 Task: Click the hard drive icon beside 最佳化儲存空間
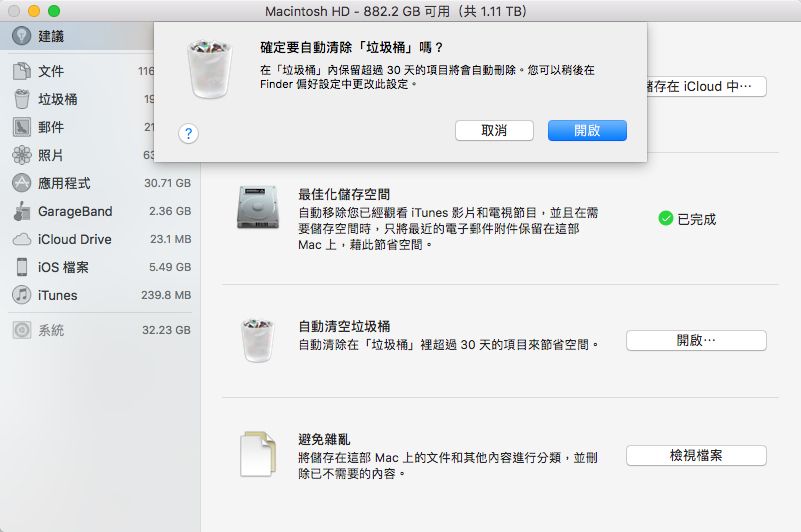258,207
